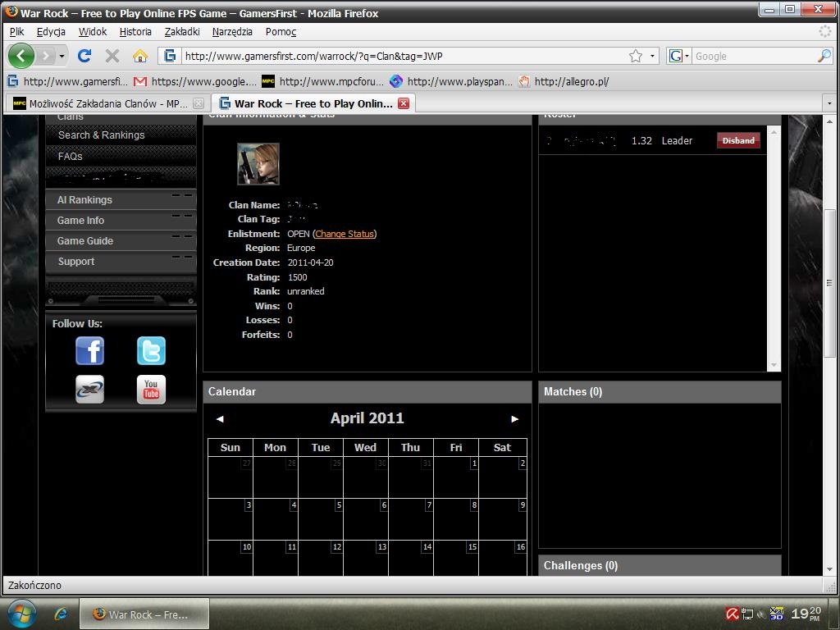Switch to the Możliwość Zakładania Clanów tab
The height and width of the screenshot is (630, 840).
coord(102,103)
